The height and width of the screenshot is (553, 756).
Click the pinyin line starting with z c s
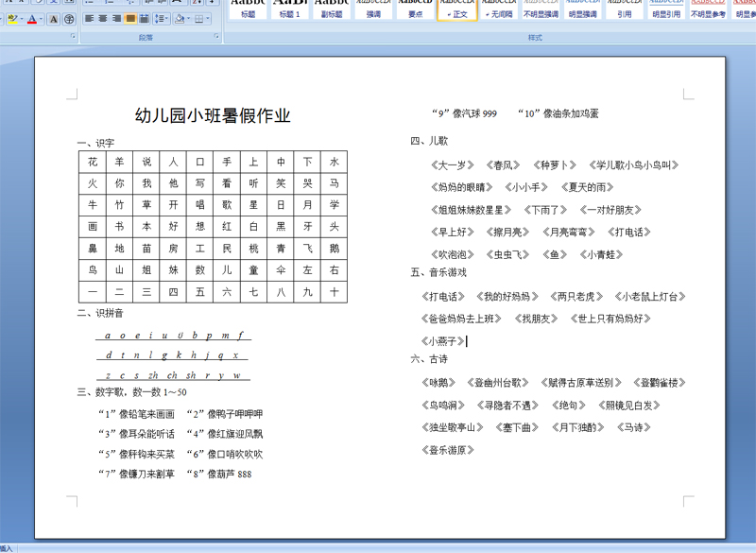click(x=173, y=375)
